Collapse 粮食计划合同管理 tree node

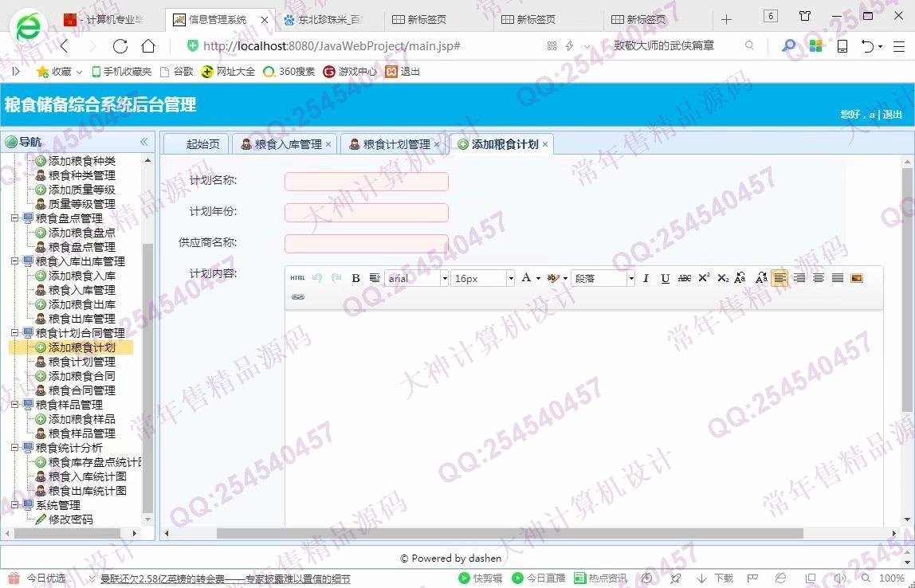click(x=14, y=333)
